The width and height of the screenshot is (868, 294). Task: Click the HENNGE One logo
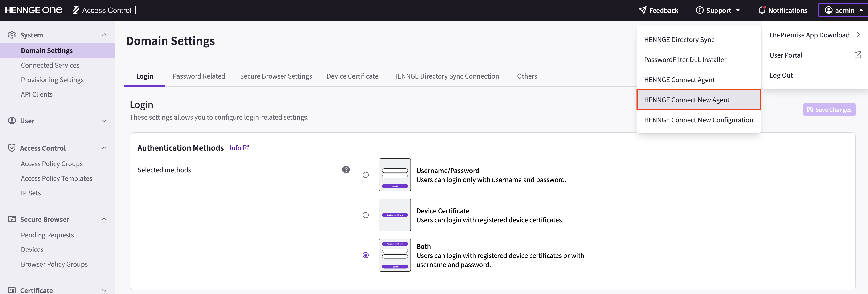pyautogui.click(x=34, y=10)
